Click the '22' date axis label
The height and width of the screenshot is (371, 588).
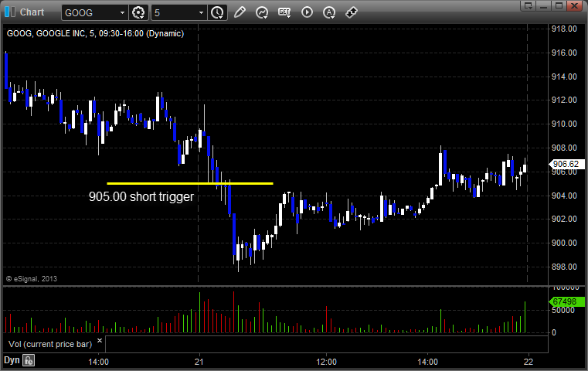(x=529, y=362)
